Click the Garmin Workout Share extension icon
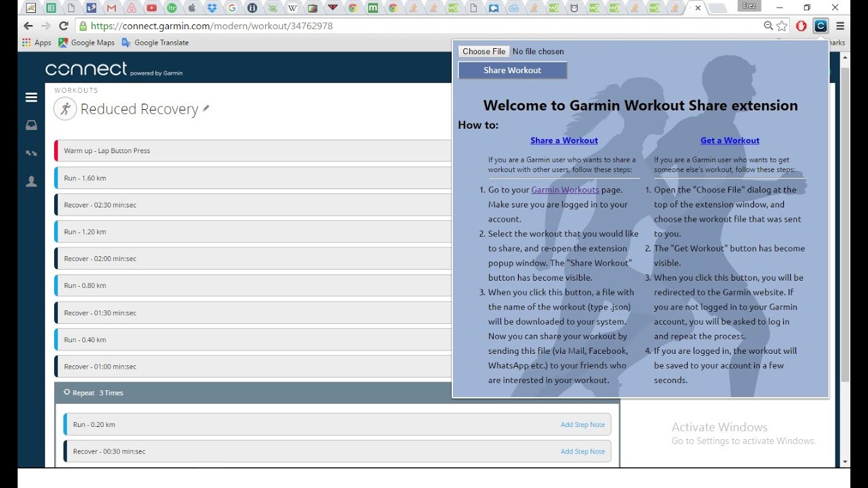 tap(821, 26)
